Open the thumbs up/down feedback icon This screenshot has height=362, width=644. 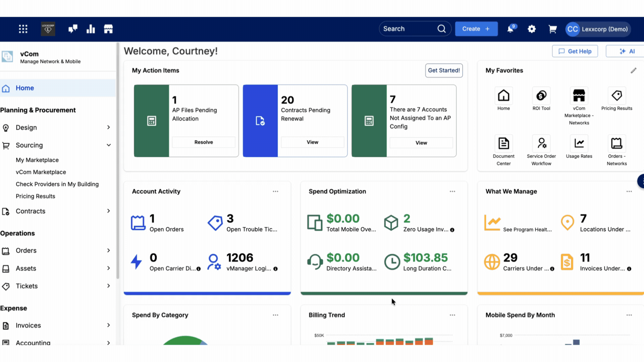(73, 29)
